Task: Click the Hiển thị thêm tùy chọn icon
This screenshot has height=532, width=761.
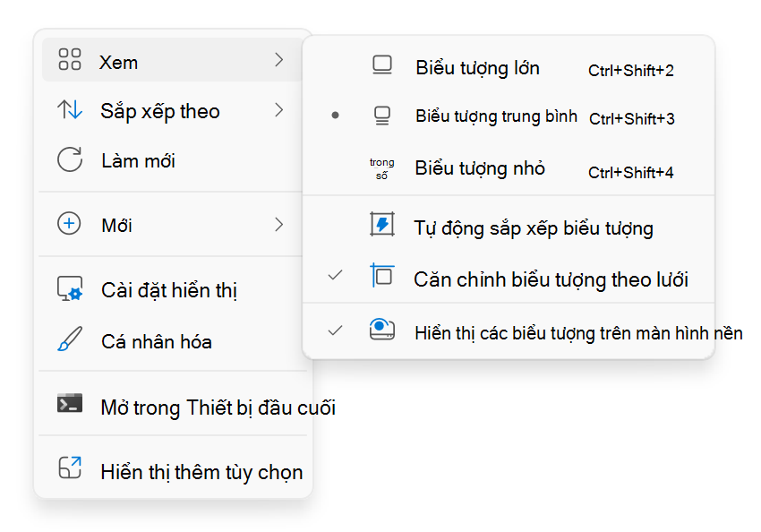Action: point(70,468)
